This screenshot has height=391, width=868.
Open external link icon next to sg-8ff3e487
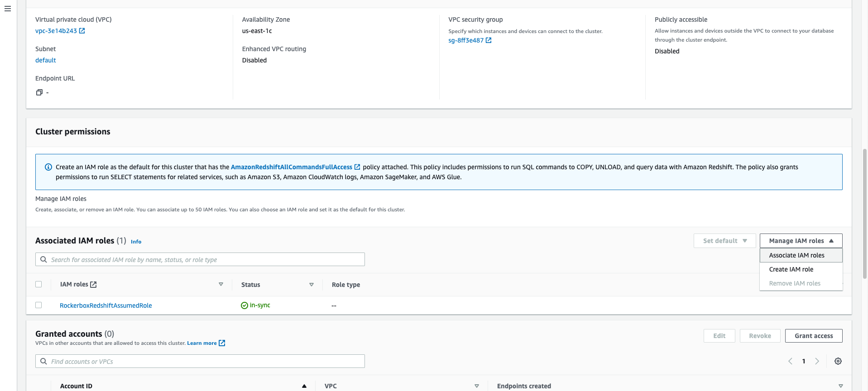click(489, 40)
